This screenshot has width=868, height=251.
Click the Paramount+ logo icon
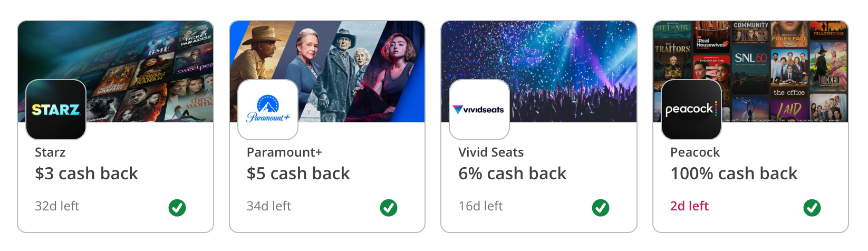268,110
